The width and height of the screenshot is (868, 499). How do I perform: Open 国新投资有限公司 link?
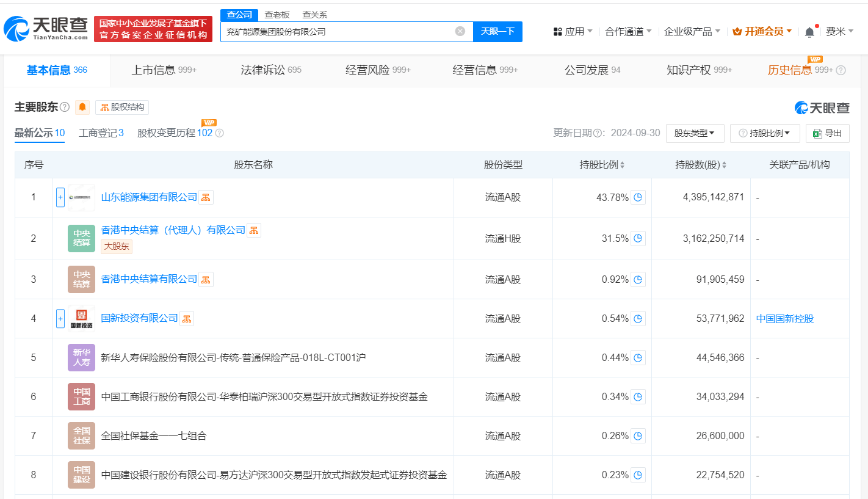click(x=139, y=318)
